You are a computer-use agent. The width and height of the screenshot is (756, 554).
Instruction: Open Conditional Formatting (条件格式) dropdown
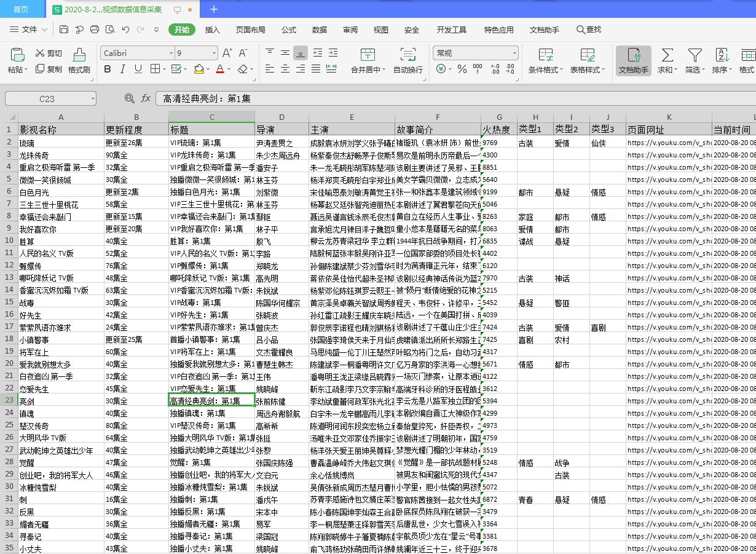pyautogui.click(x=546, y=60)
